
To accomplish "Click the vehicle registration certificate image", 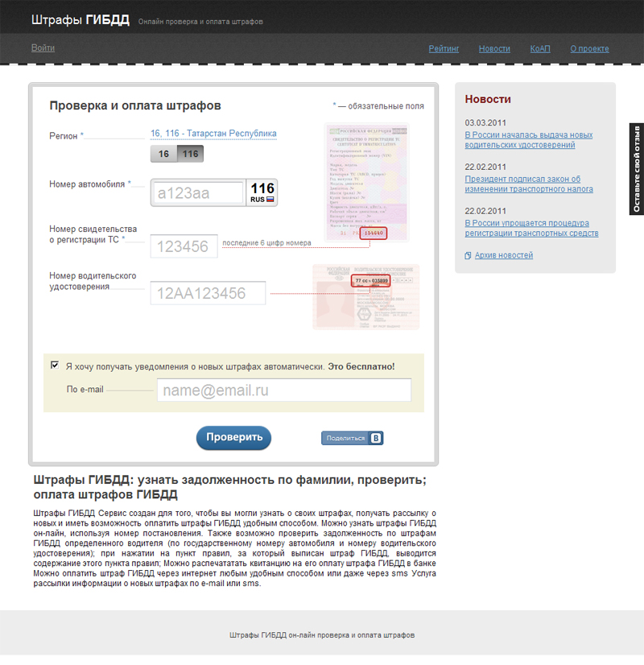I will tap(366, 182).
